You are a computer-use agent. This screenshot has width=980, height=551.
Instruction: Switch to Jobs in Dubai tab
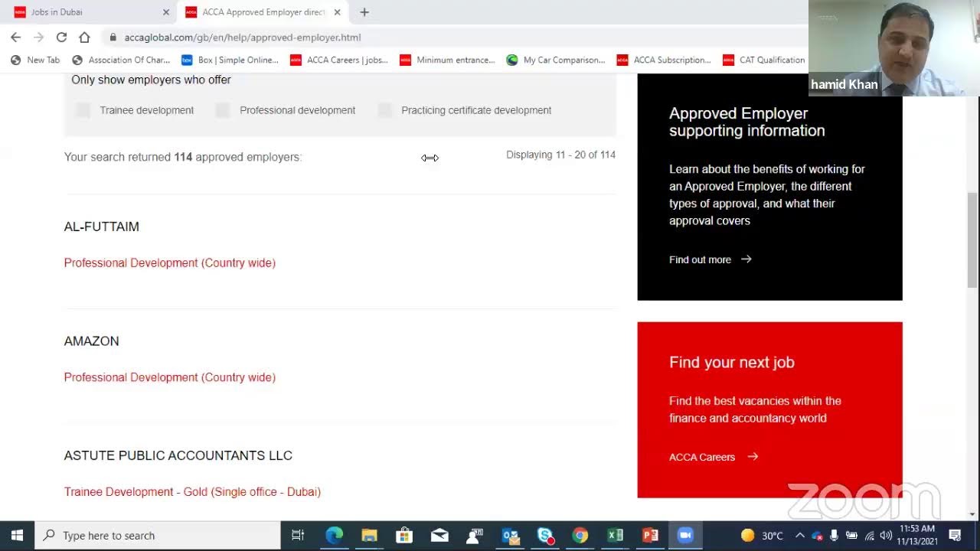pyautogui.click(x=88, y=12)
